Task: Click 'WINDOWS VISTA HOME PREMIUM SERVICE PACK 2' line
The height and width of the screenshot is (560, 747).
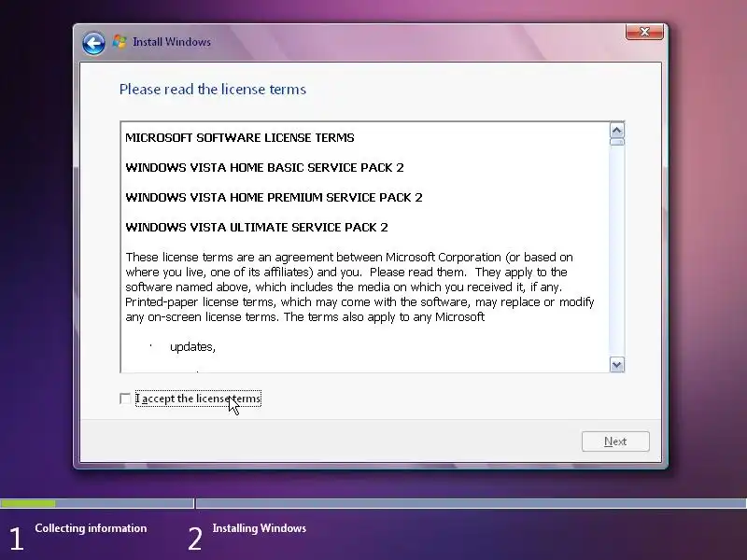Action: click(274, 198)
